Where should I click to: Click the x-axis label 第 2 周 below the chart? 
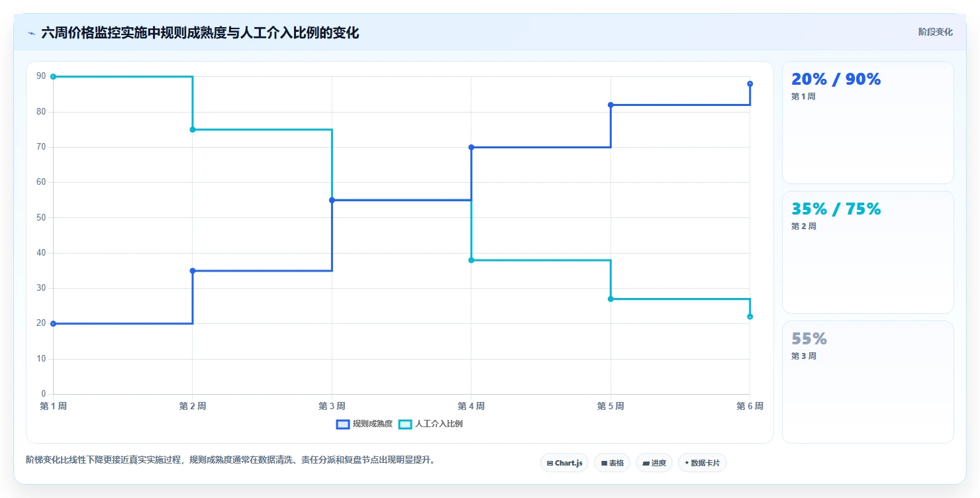[x=193, y=407]
